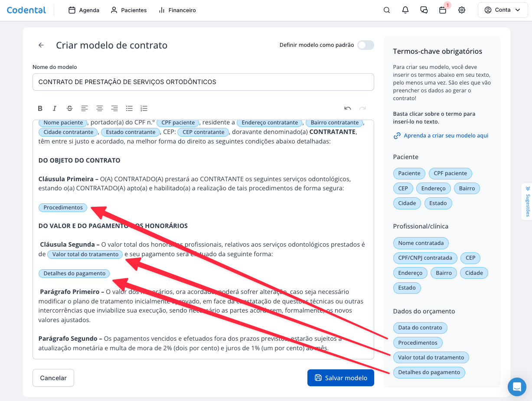Image resolution: width=532 pixels, height=401 pixels.
Task: Undo the last editor change
Action: coord(347,108)
